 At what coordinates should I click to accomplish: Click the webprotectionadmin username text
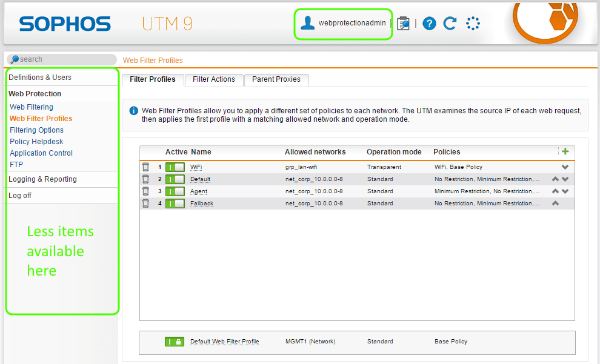352,23
